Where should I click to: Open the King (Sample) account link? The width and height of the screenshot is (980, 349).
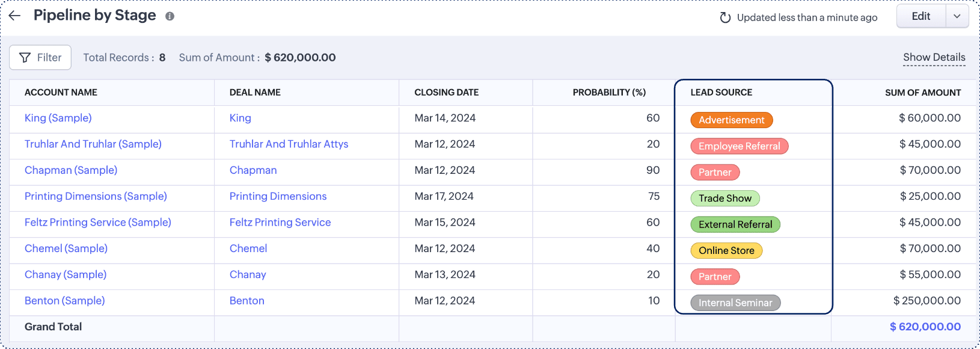58,118
